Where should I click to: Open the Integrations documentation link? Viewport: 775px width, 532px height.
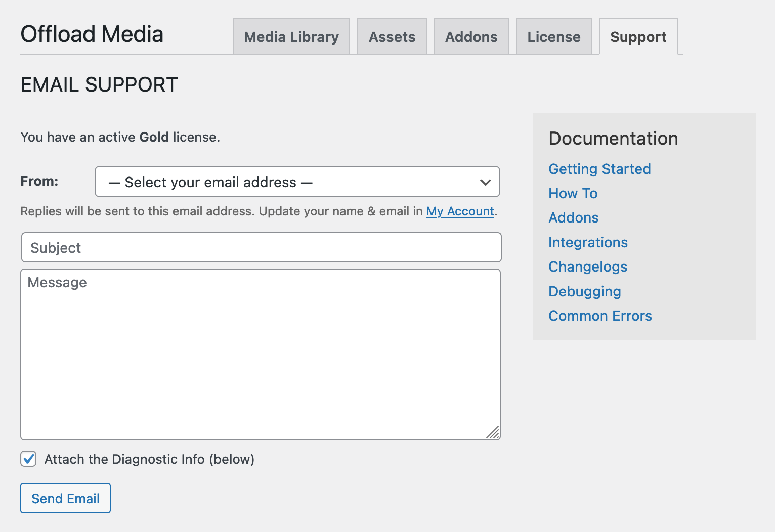point(588,242)
